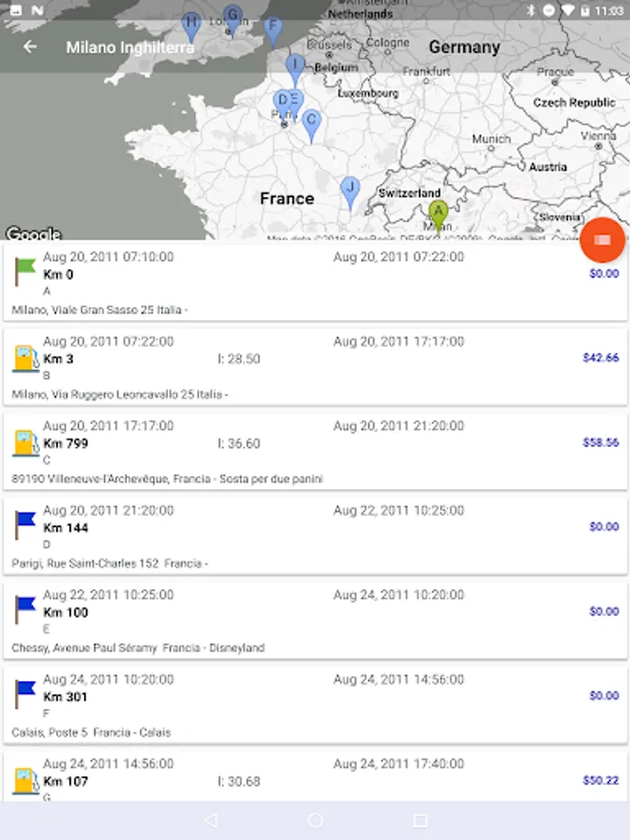This screenshot has height=840, width=630.
Task: Tap the N notification icon in status bar
Action: coord(37,10)
